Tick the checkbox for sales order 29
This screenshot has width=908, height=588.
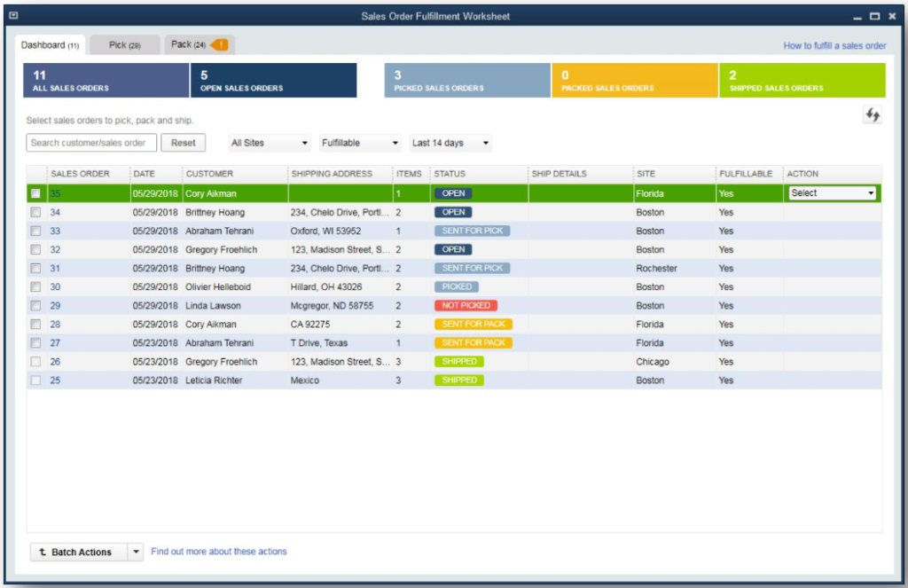[x=35, y=306]
